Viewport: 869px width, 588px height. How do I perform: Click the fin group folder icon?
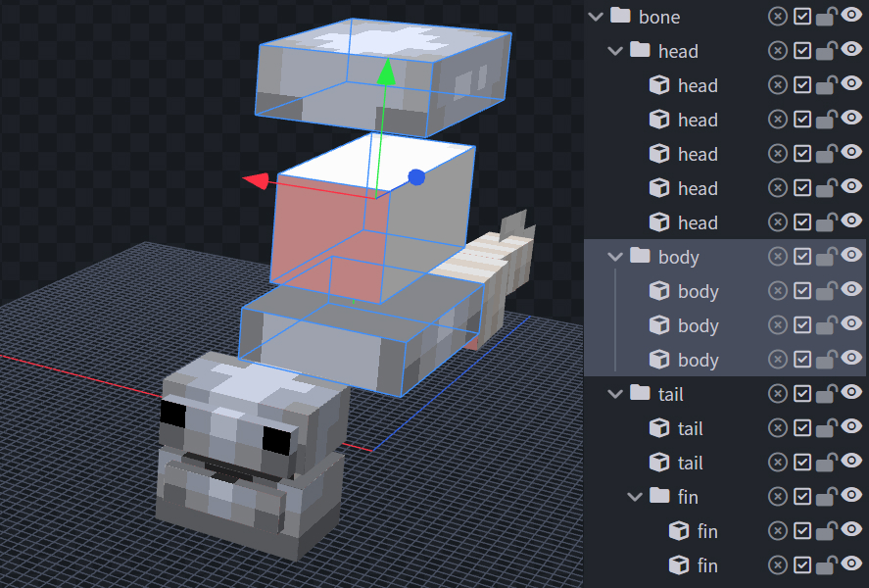point(659,496)
